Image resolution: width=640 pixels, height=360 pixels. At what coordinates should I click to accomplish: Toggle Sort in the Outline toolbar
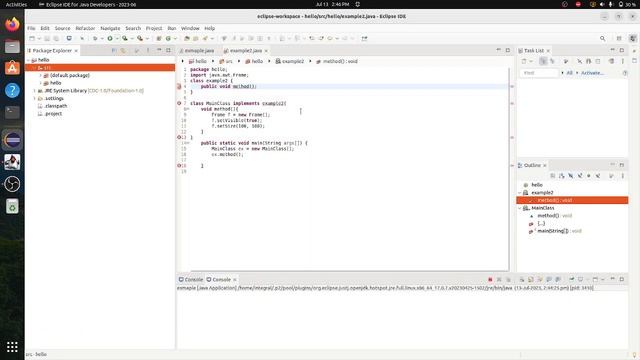click(x=562, y=176)
